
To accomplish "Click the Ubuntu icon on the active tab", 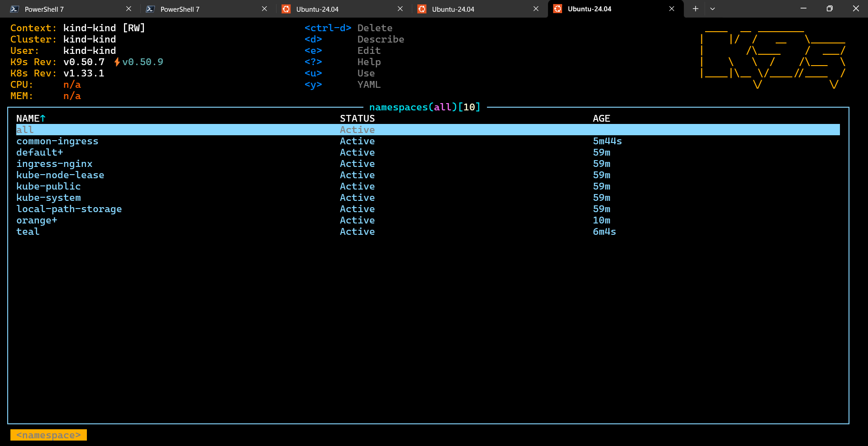I will click(x=558, y=9).
